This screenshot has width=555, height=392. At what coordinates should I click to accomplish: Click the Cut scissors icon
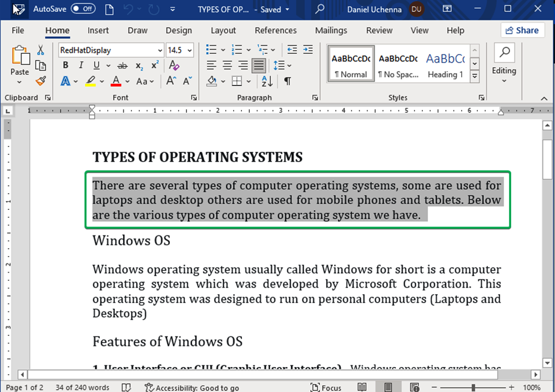pyautogui.click(x=41, y=51)
